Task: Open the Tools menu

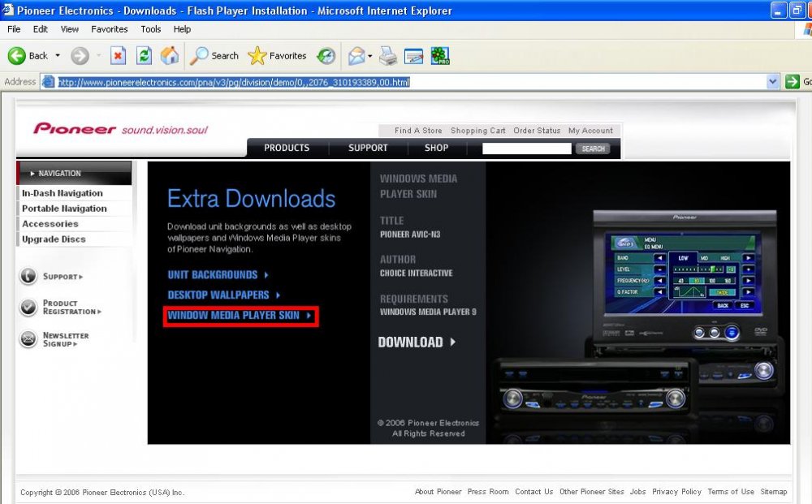Action: (x=151, y=29)
